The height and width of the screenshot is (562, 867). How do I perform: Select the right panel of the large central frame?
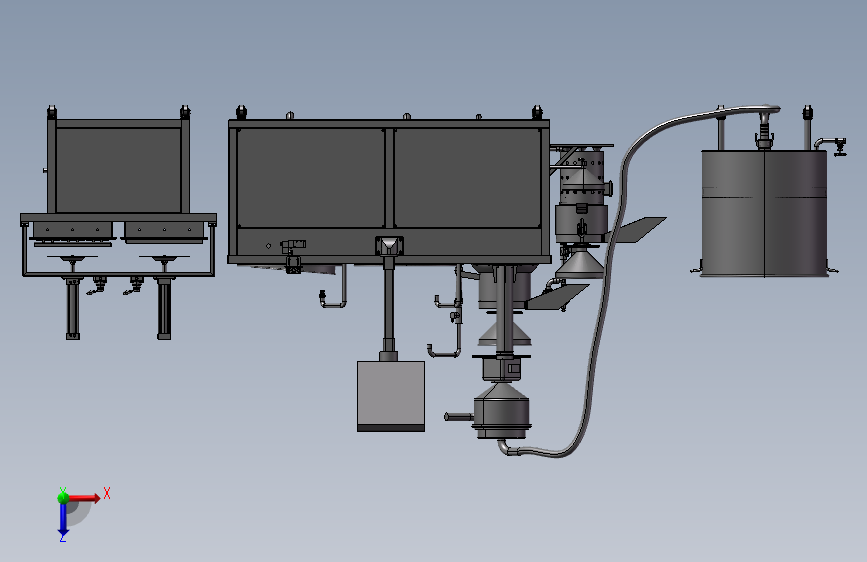pyautogui.click(x=468, y=178)
